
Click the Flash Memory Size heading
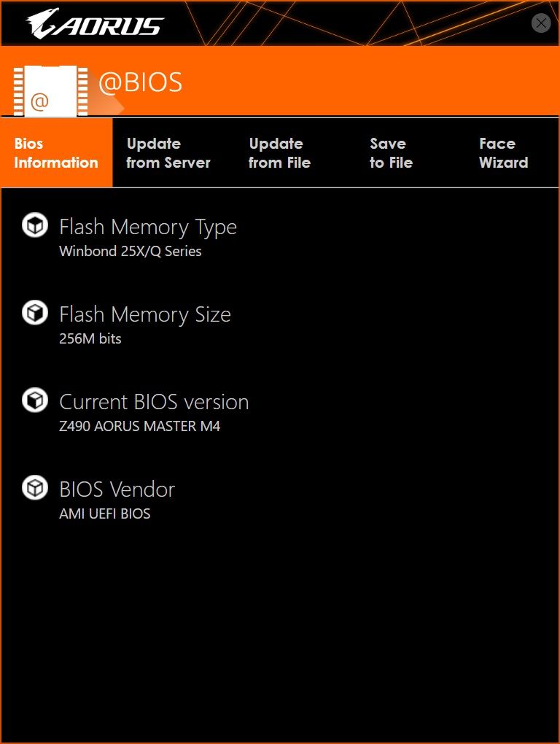coord(145,314)
